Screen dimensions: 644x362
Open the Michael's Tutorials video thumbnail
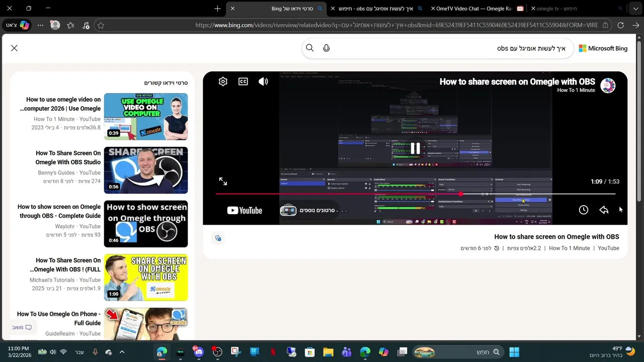(146, 278)
